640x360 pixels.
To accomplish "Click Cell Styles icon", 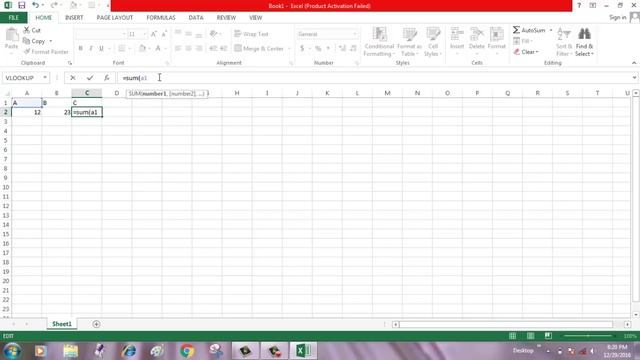I will click(x=433, y=35).
